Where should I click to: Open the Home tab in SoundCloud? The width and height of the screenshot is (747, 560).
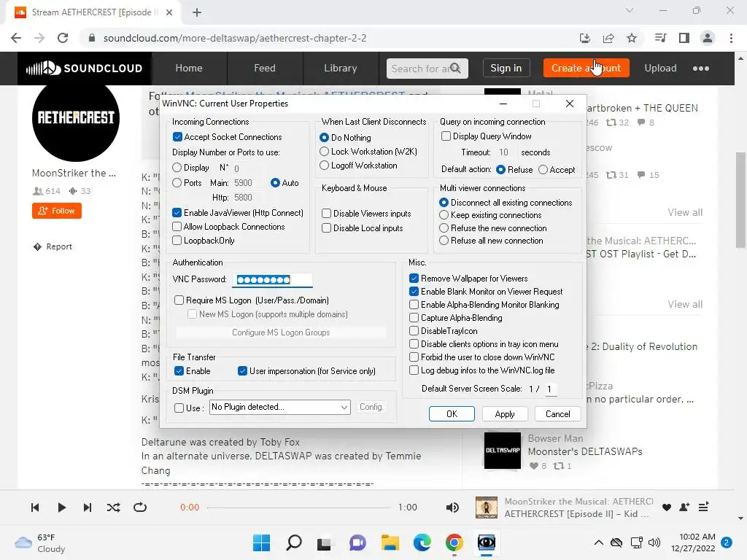pos(189,68)
